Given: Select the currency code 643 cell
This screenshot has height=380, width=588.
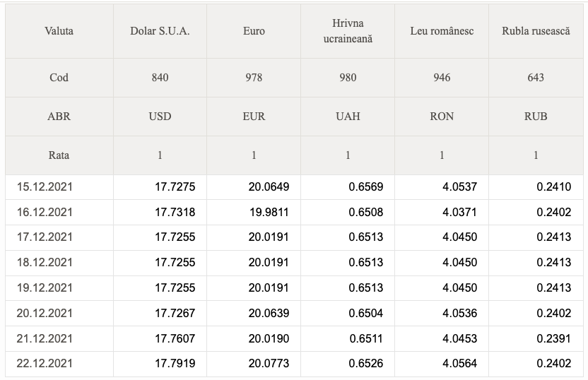Looking at the screenshot, I should point(536,78).
